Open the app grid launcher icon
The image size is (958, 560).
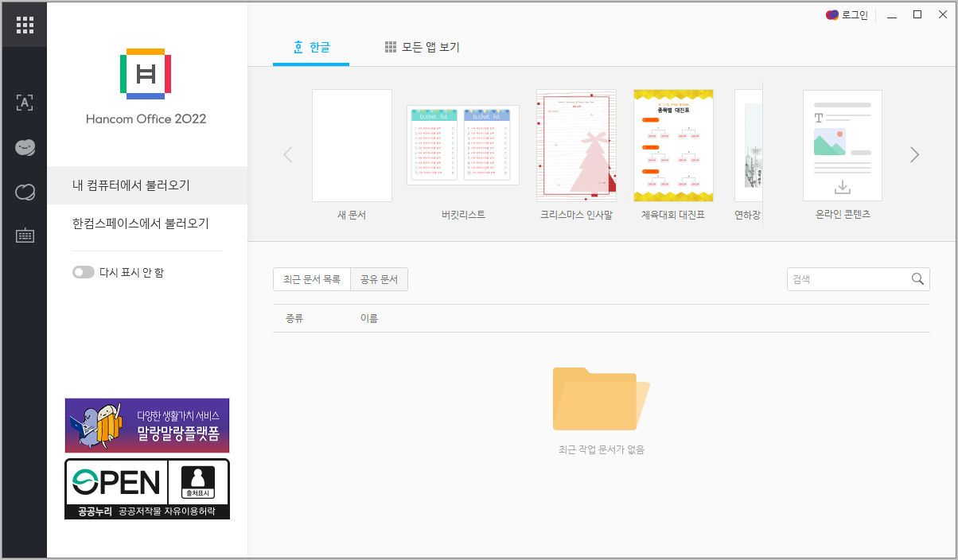point(25,25)
